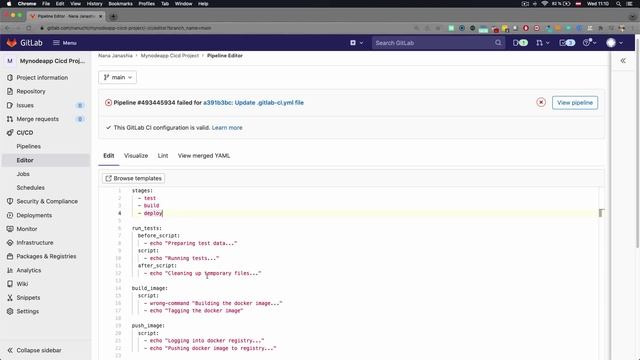This screenshot has height=360, width=640.
Task: Open Project information in sidebar
Action: [x=42, y=78]
